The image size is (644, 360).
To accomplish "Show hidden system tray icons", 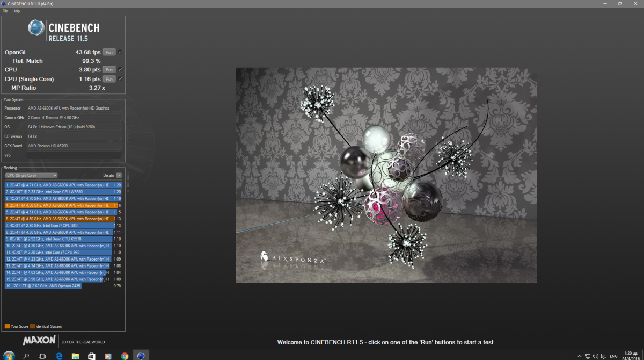I will (580, 356).
